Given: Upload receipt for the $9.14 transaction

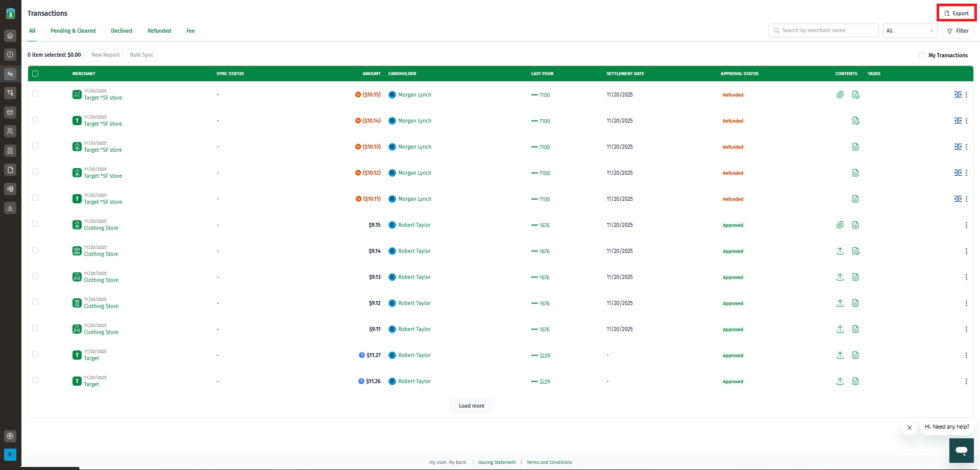Looking at the screenshot, I should coord(840,251).
